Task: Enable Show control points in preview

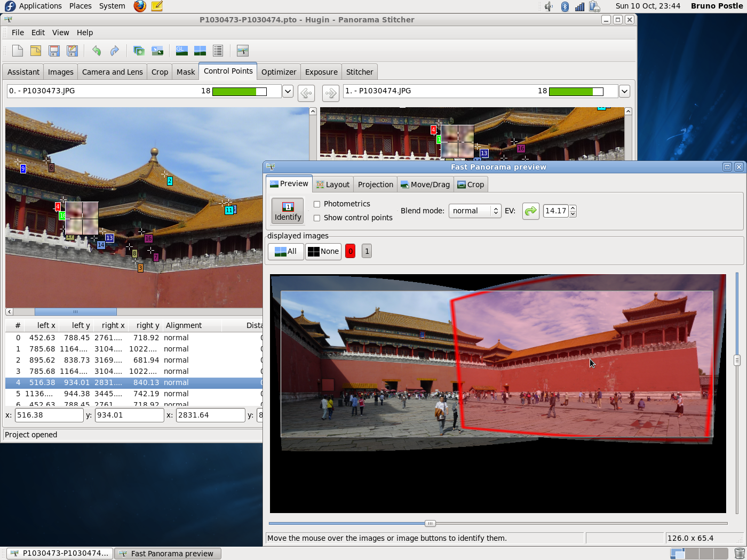Action: click(x=317, y=218)
